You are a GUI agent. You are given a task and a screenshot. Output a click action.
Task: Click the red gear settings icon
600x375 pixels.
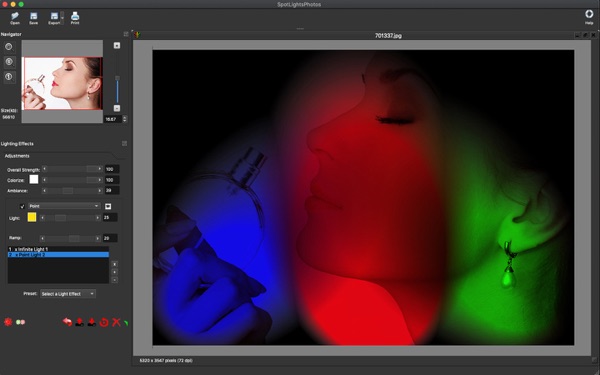tap(8, 322)
